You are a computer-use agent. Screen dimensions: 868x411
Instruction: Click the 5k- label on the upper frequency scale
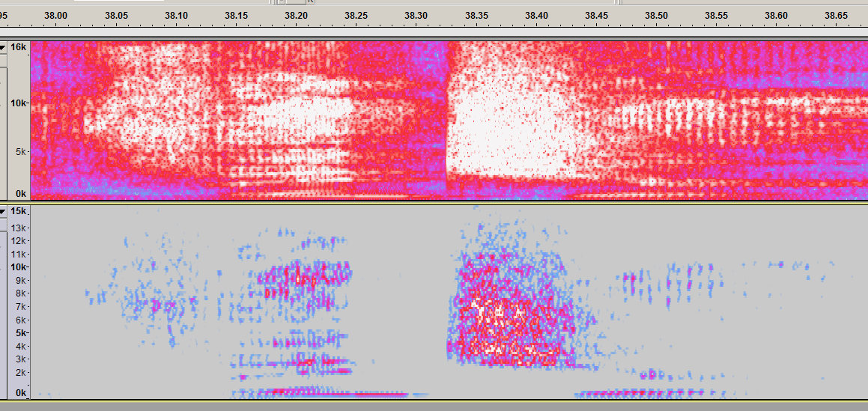click(21, 151)
